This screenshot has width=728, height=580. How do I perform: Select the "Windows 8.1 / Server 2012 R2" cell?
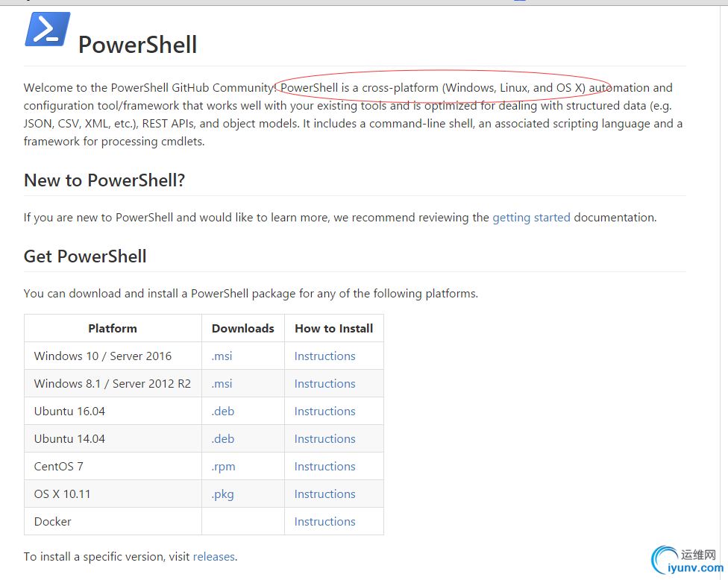(113, 384)
